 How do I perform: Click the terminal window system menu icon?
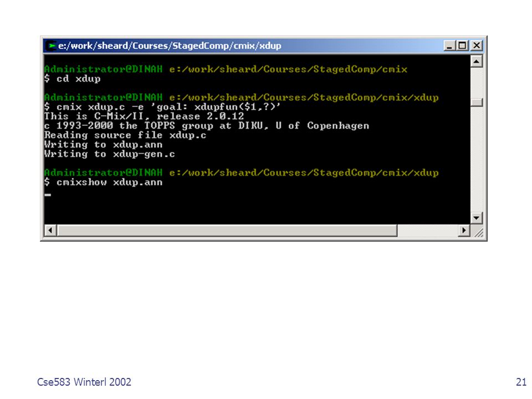tap(51, 46)
